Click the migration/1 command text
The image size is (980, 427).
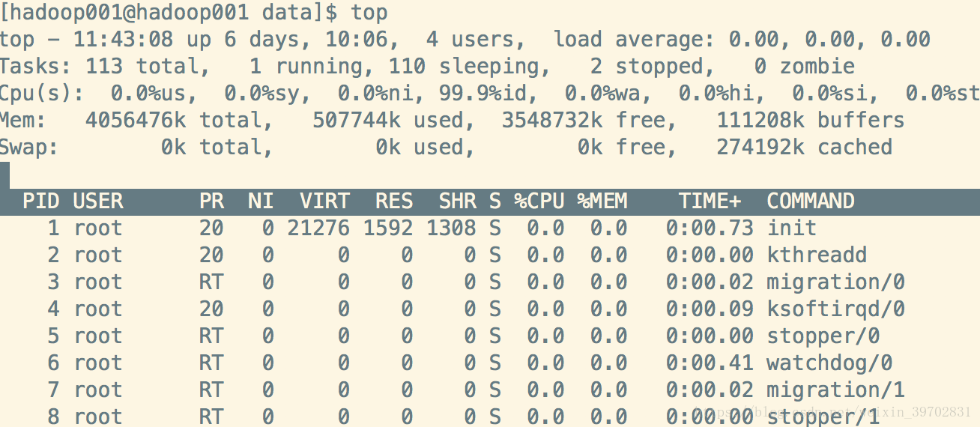point(836,390)
